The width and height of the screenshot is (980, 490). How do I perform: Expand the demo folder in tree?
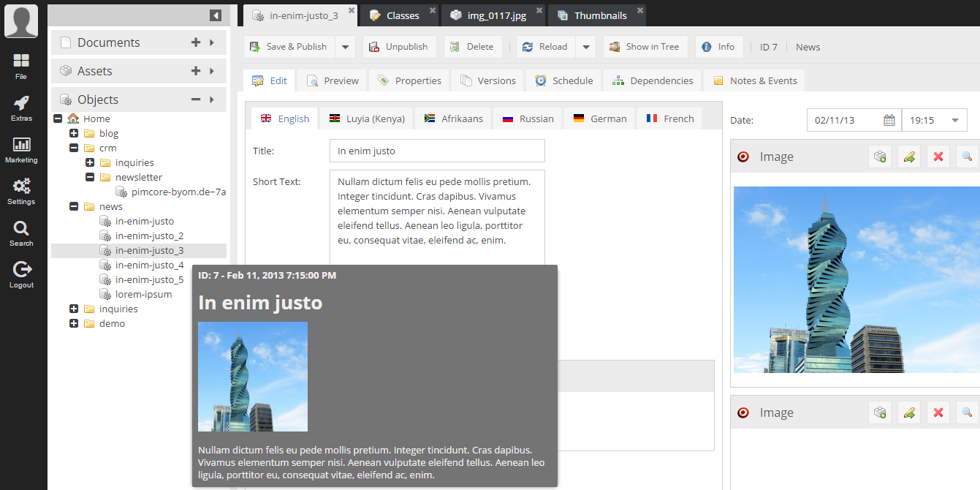74,323
